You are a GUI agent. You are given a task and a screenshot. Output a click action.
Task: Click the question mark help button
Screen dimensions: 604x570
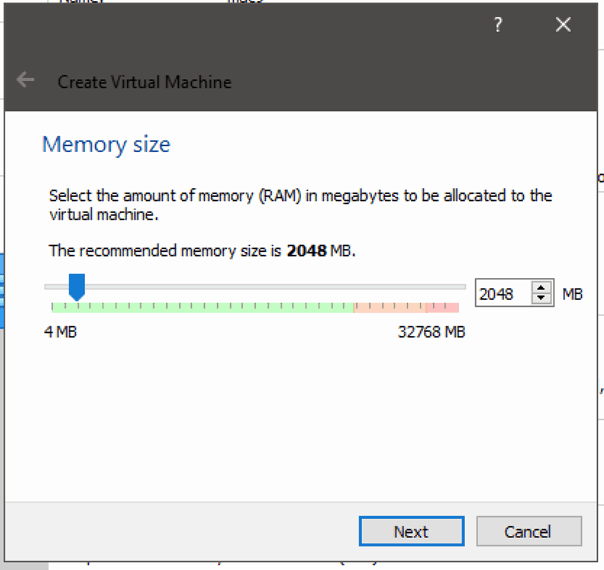coord(498,26)
